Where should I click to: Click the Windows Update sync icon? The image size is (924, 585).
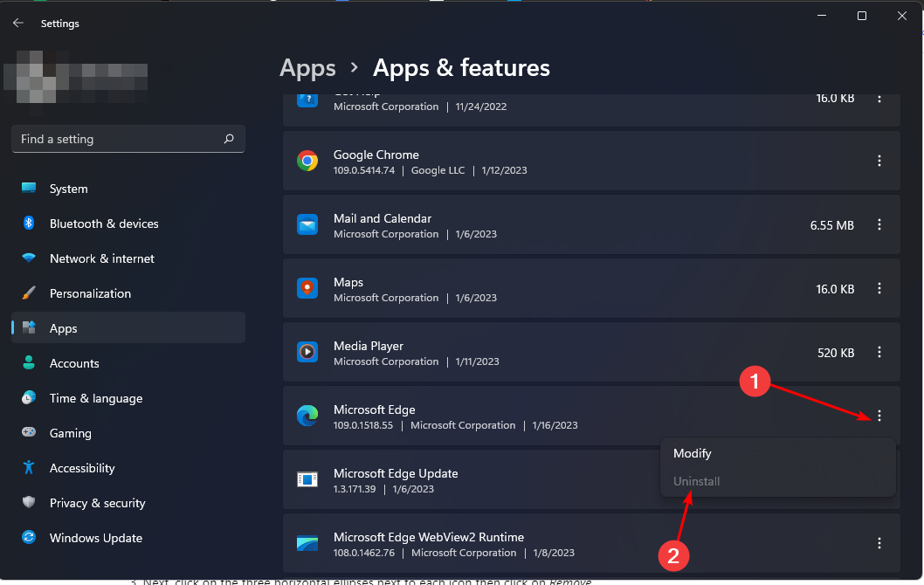(28, 537)
